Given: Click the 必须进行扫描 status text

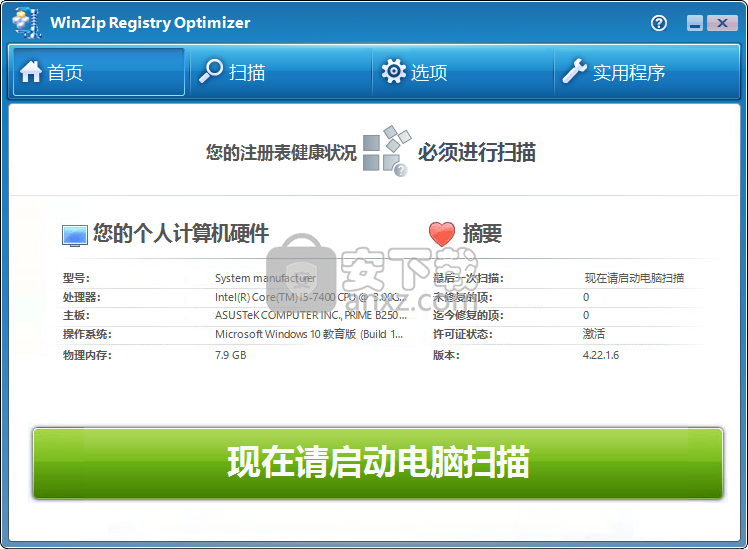Looking at the screenshot, I should pos(476,152).
